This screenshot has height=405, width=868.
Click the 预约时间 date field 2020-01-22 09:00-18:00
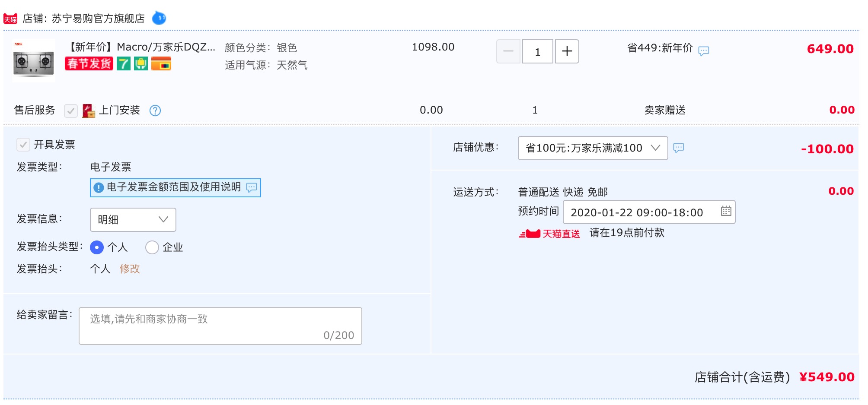(649, 212)
